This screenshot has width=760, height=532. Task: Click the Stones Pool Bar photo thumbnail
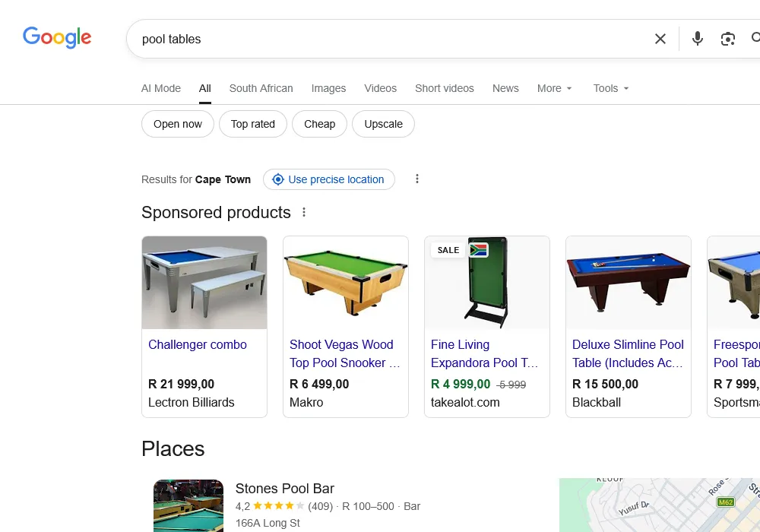click(x=188, y=505)
